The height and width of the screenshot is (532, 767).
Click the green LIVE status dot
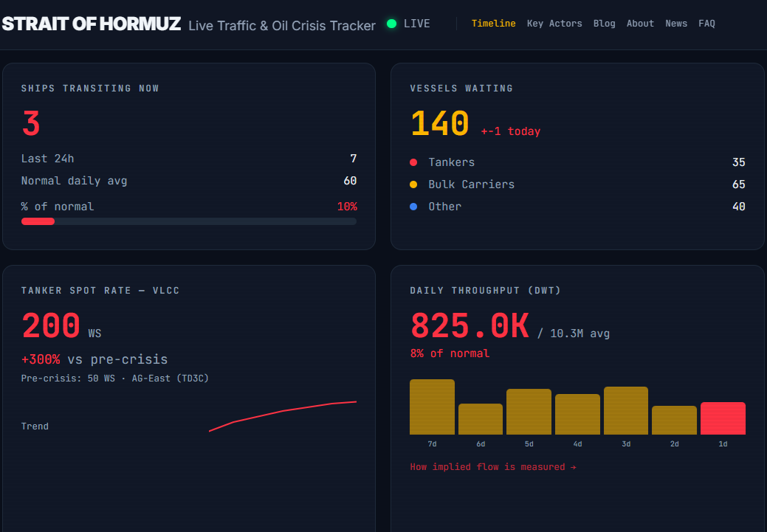[x=391, y=24]
